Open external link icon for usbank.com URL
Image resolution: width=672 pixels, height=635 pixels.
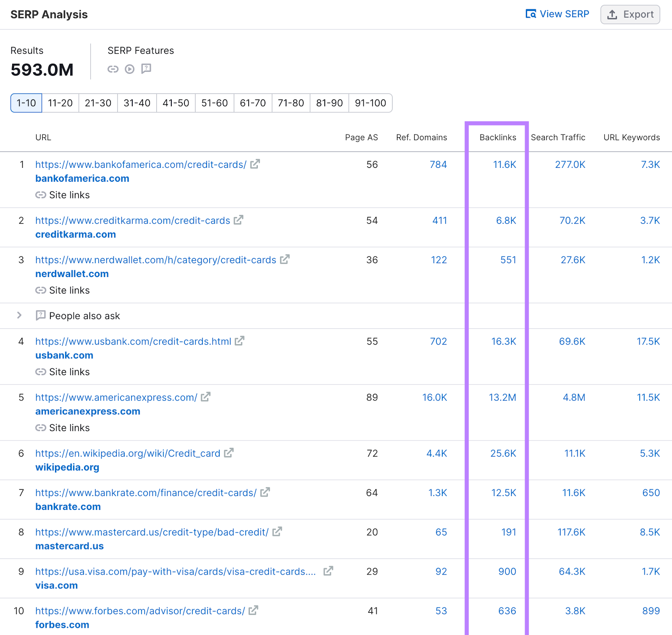pos(239,341)
